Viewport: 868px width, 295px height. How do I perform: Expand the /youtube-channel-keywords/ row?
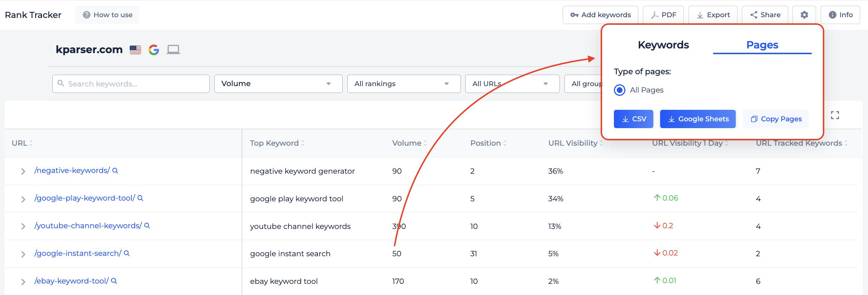[23, 226]
